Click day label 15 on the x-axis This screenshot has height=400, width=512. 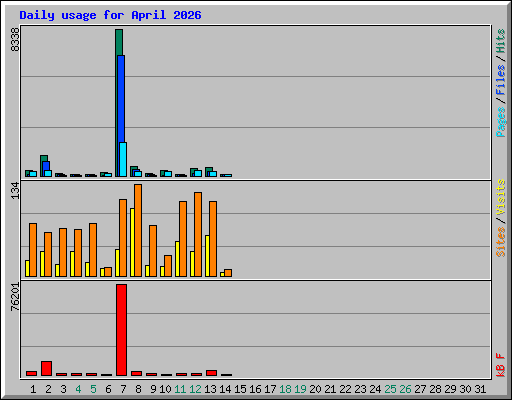coord(240,389)
